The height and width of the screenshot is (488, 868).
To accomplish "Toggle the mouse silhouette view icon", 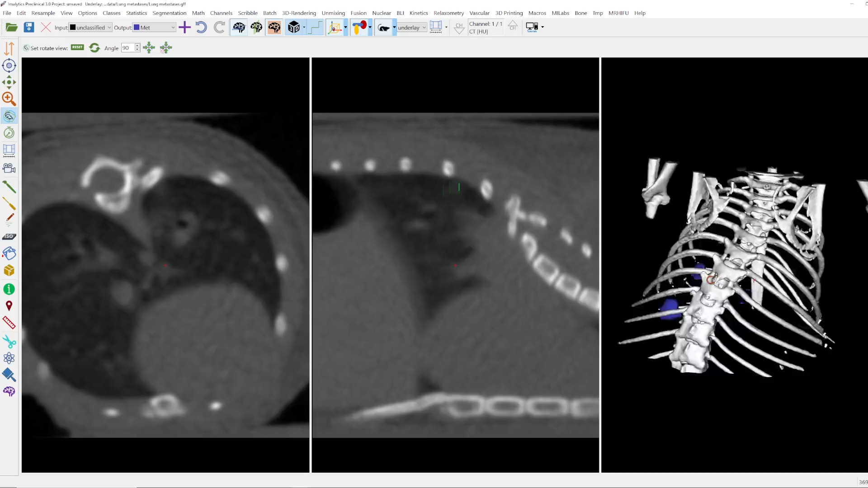I will tap(383, 28).
